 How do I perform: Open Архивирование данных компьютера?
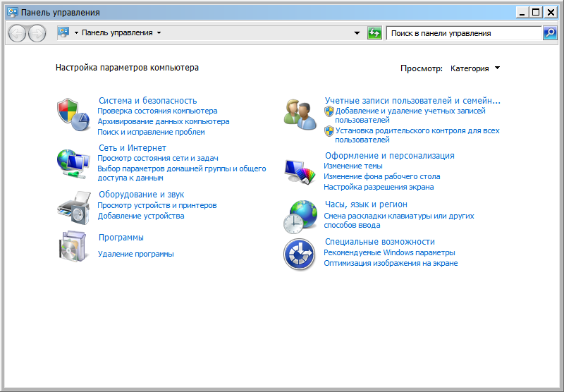click(x=164, y=121)
